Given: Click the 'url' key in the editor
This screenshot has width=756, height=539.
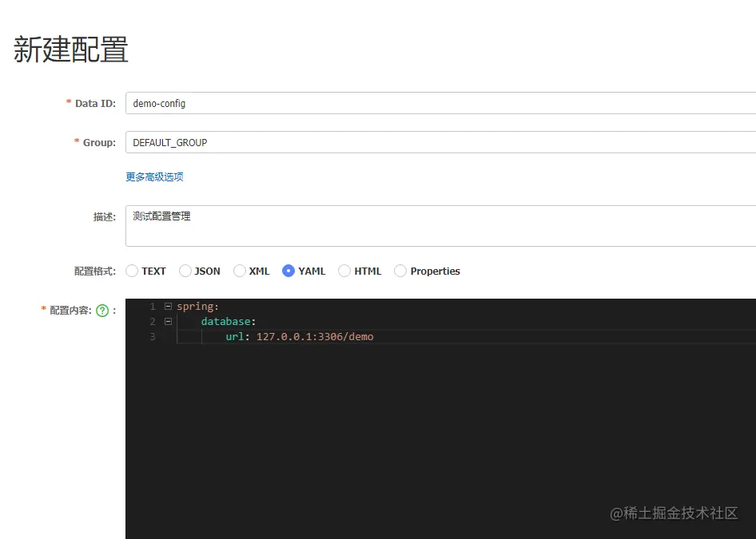Looking at the screenshot, I should click(235, 336).
